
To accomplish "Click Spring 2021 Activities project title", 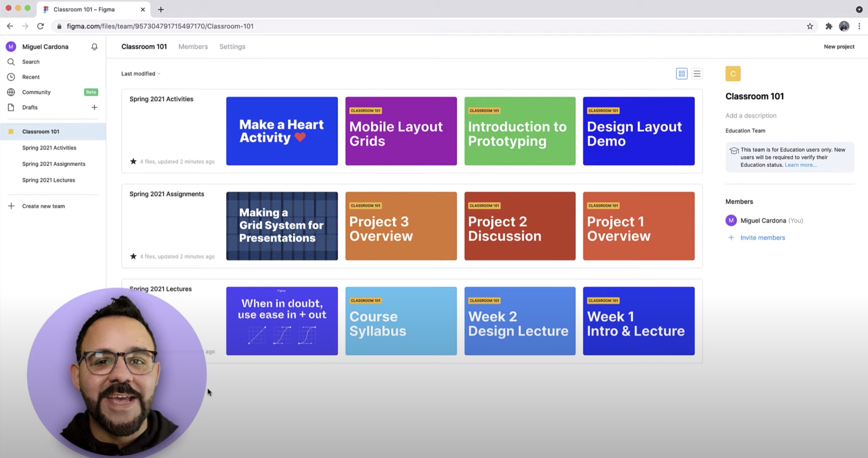I will [161, 99].
